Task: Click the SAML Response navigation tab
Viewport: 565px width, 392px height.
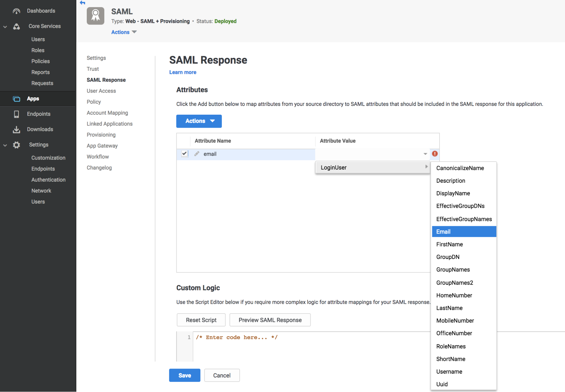Action: click(x=106, y=80)
